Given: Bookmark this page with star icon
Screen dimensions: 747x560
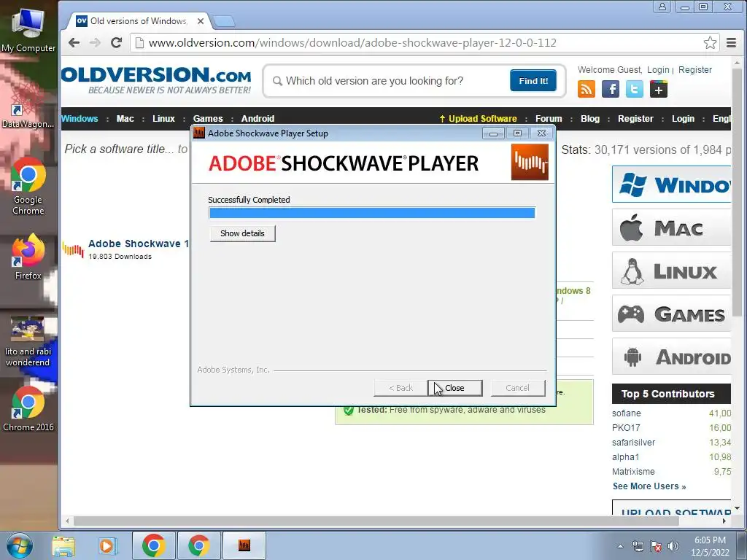Looking at the screenshot, I should (x=710, y=43).
